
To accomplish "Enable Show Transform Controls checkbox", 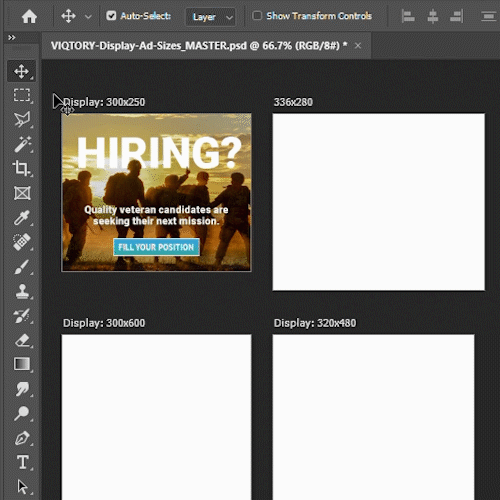I will 257,16.
